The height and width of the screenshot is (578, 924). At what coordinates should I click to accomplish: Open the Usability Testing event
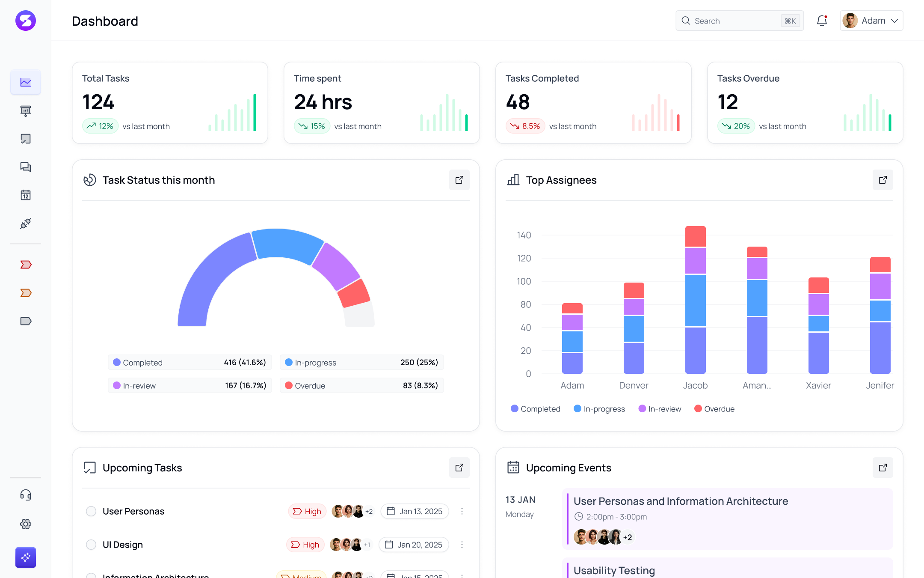point(728,568)
